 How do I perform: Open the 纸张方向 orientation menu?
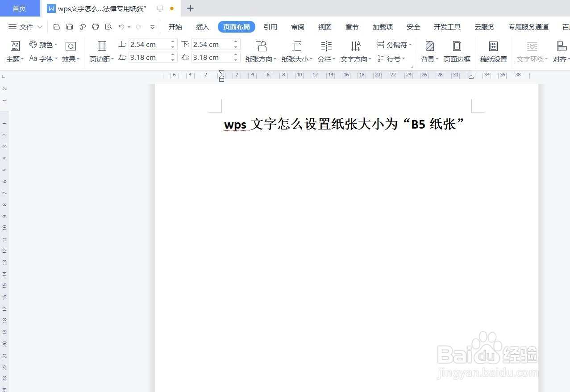(261, 52)
